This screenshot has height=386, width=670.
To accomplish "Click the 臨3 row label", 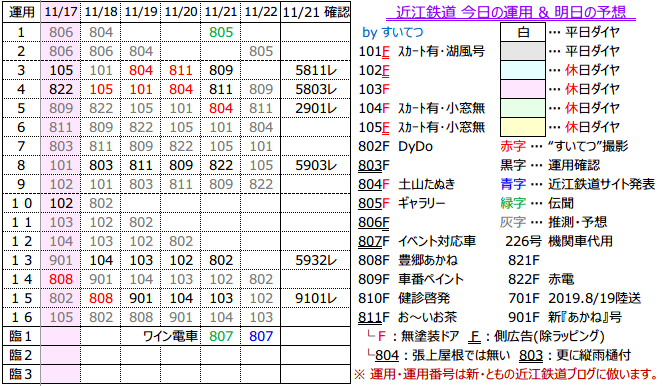I will tap(21, 374).
